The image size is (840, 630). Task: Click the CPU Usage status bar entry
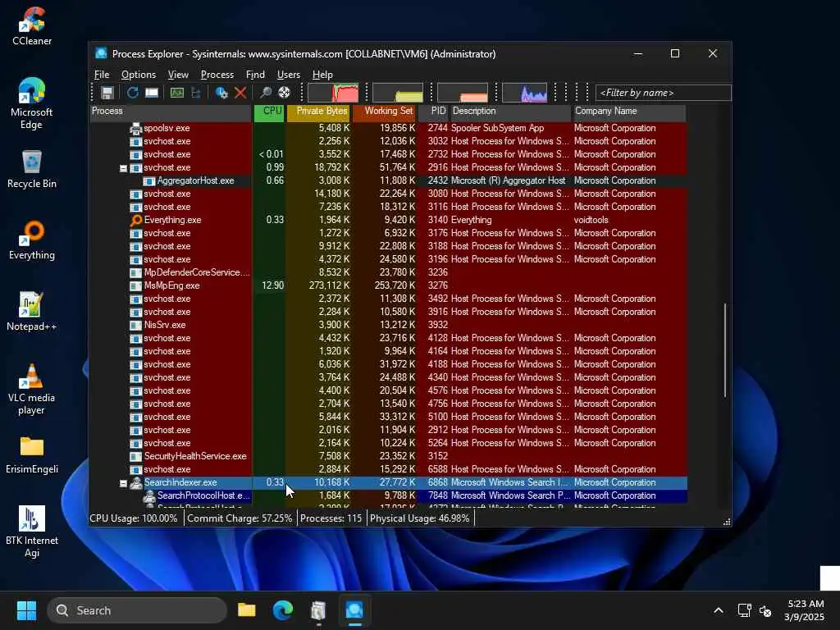click(134, 518)
